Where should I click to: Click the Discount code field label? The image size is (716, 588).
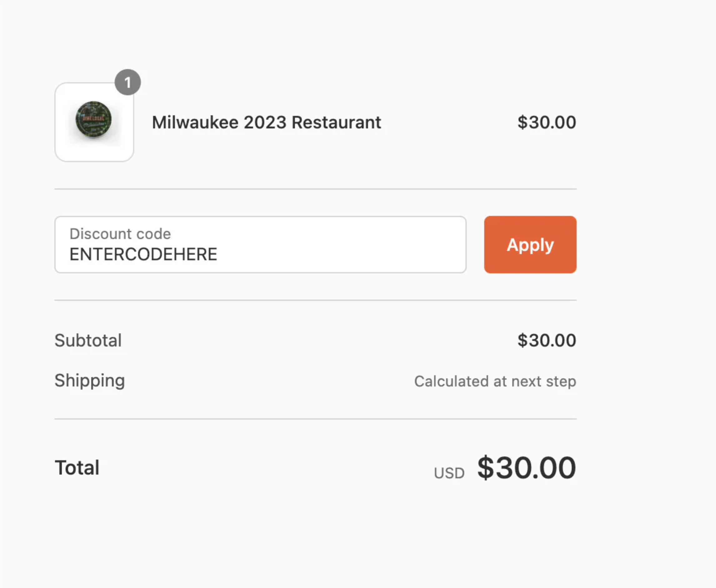click(120, 234)
